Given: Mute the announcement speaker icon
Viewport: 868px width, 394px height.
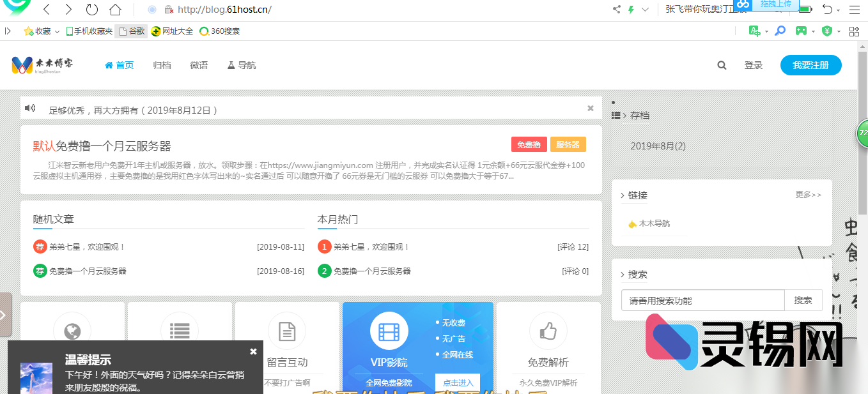Looking at the screenshot, I should pyautogui.click(x=30, y=107).
